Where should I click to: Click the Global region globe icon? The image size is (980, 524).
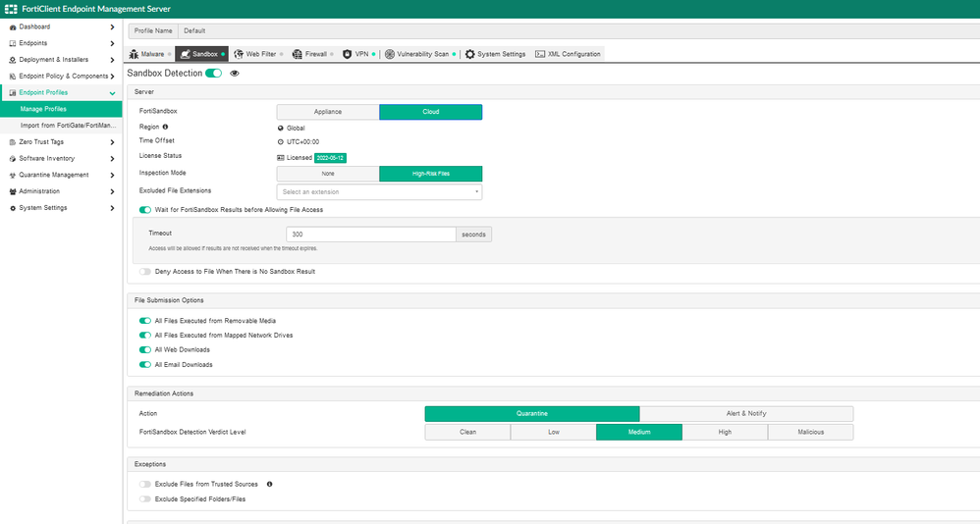tap(281, 128)
